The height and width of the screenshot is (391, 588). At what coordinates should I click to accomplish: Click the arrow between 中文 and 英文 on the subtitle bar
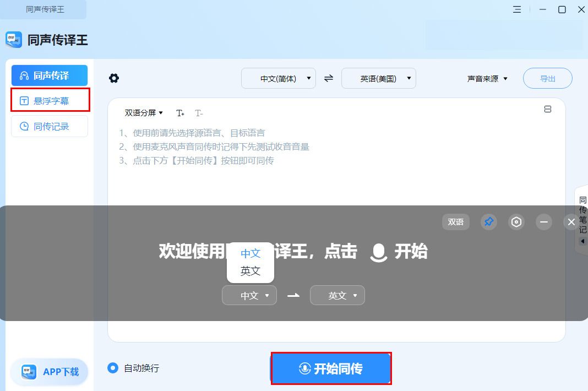293,295
